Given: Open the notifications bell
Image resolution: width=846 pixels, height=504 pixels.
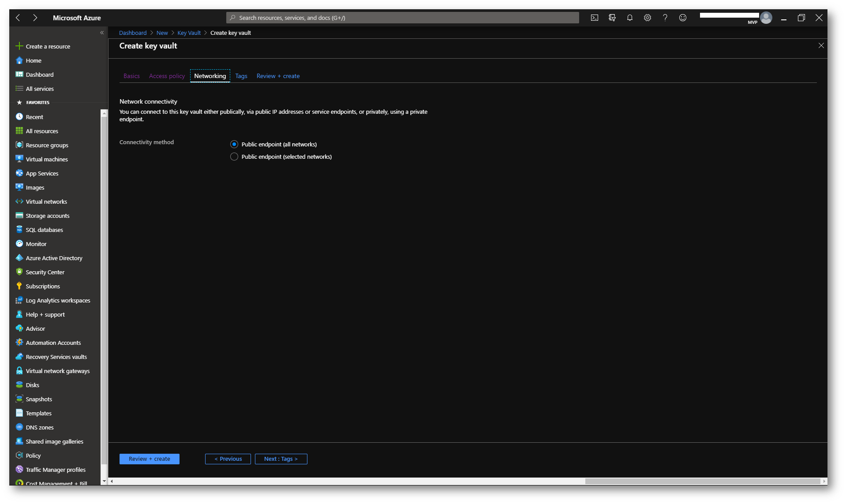Looking at the screenshot, I should [629, 18].
